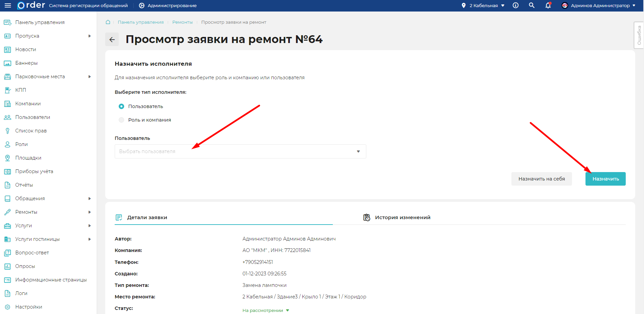Open the Ремонты breadcrumb link
The height and width of the screenshot is (314, 644).
click(x=182, y=22)
